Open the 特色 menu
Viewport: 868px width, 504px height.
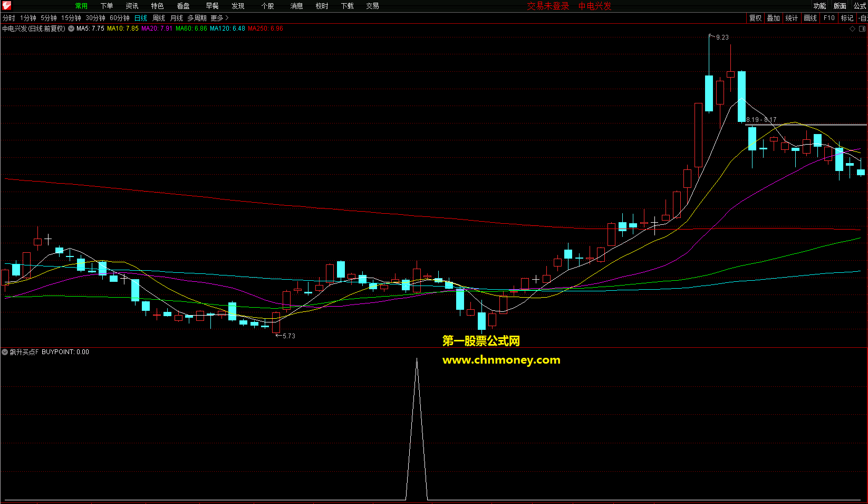[x=157, y=6]
